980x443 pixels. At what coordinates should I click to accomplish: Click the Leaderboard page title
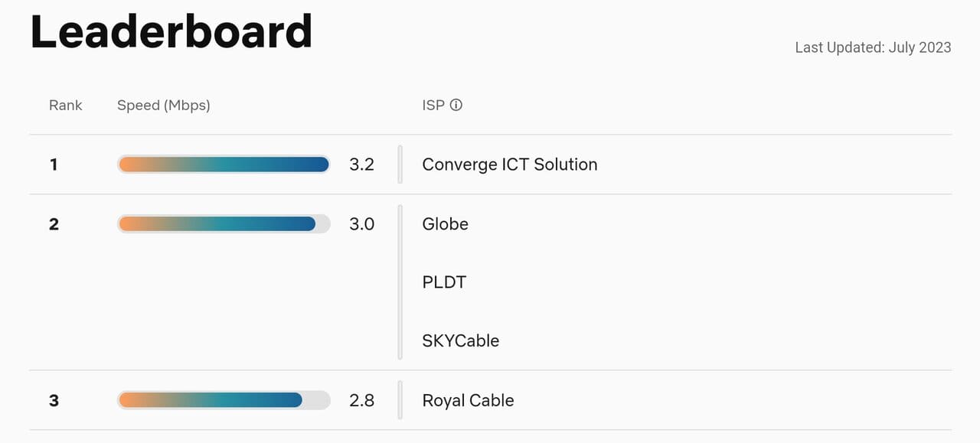171,31
